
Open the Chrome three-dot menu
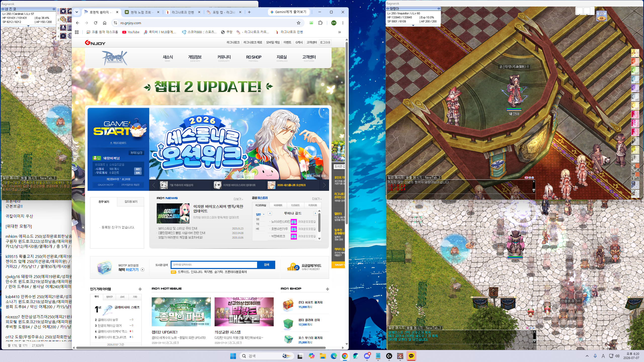[343, 23]
